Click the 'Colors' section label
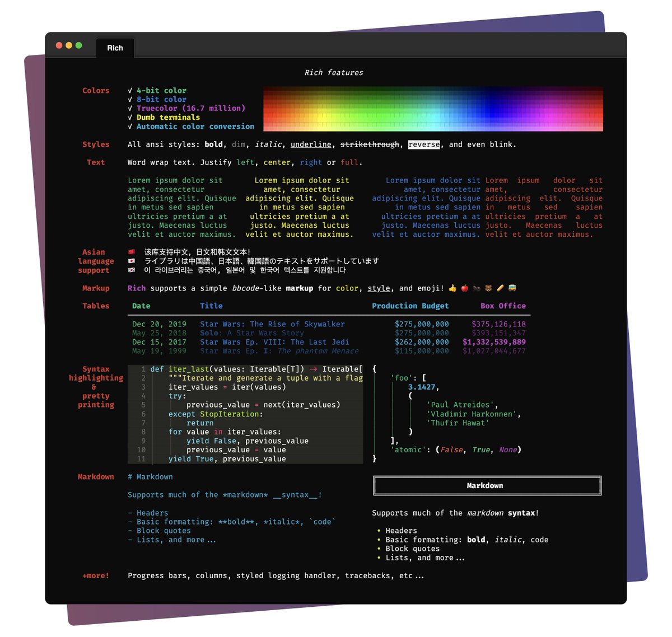672x637 pixels. [x=96, y=91]
